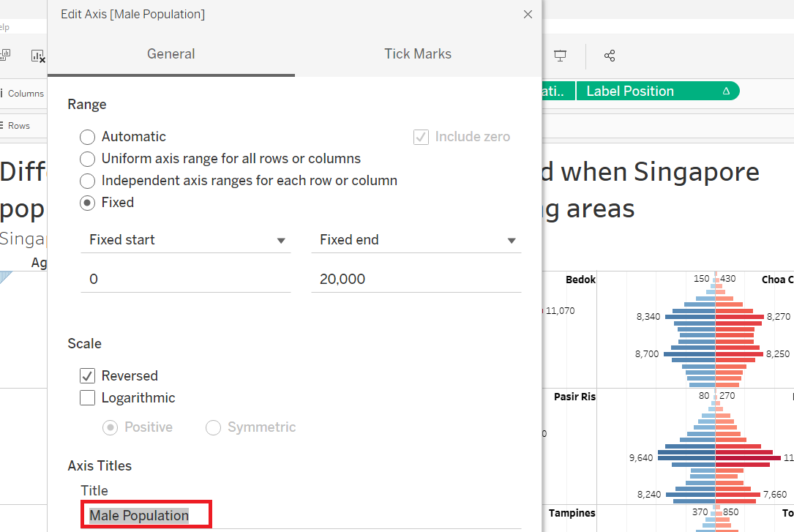The height and width of the screenshot is (532, 794).
Task: Enable the Logarithmic scale checkbox
Action: pyautogui.click(x=88, y=398)
